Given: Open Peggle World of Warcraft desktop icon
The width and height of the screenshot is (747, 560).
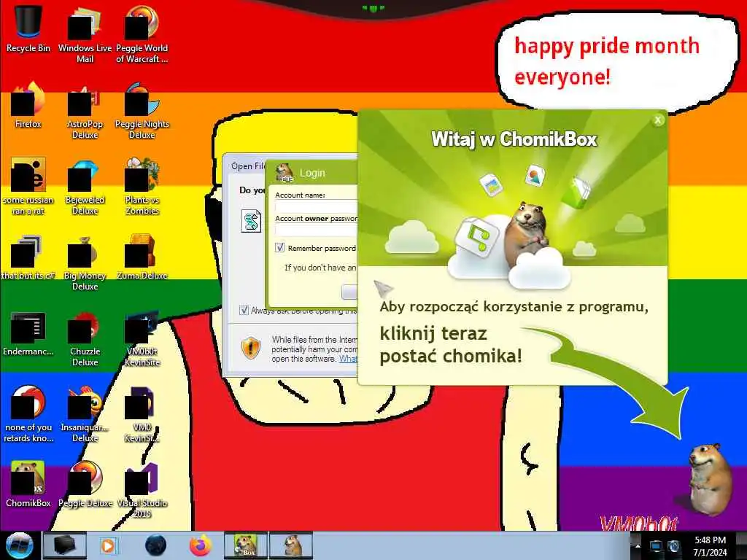Looking at the screenshot, I should [142, 34].
